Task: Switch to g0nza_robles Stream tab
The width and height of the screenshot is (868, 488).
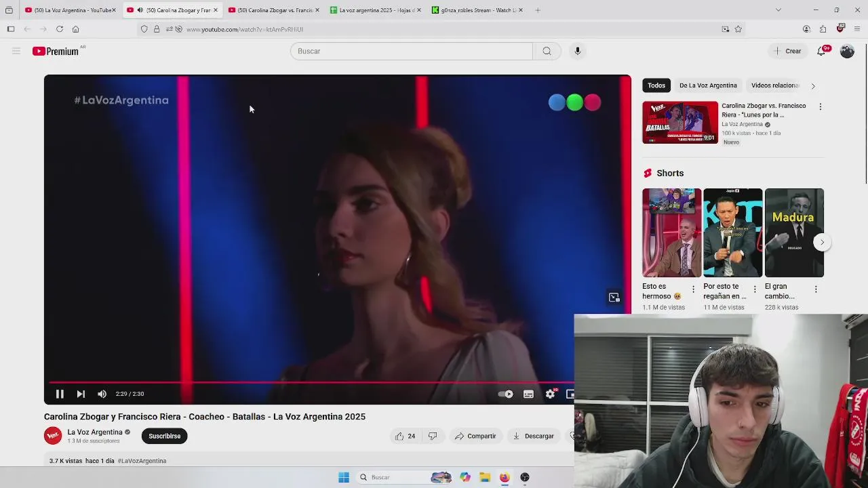Action: (x=477, y=10)
